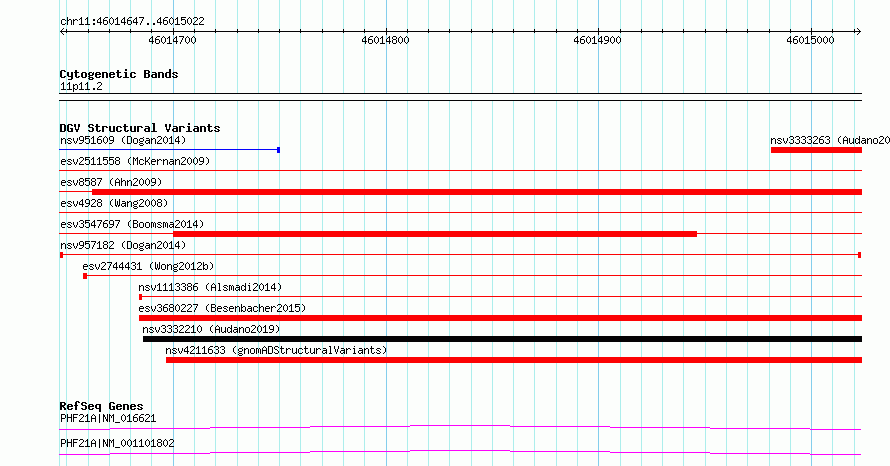Viewport: 890px width, 466px height.
Task: Click the left arrow of the ruler
Action: point(63,32)
